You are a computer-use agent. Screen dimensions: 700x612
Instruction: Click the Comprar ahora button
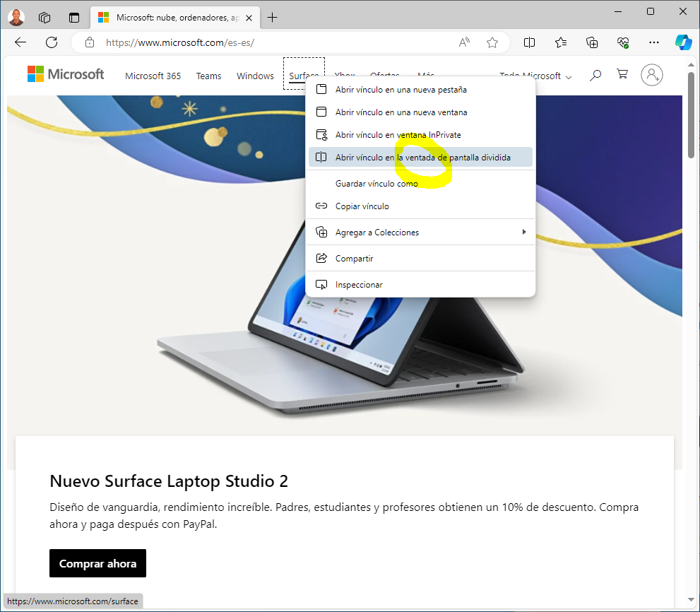pos(97,563)
